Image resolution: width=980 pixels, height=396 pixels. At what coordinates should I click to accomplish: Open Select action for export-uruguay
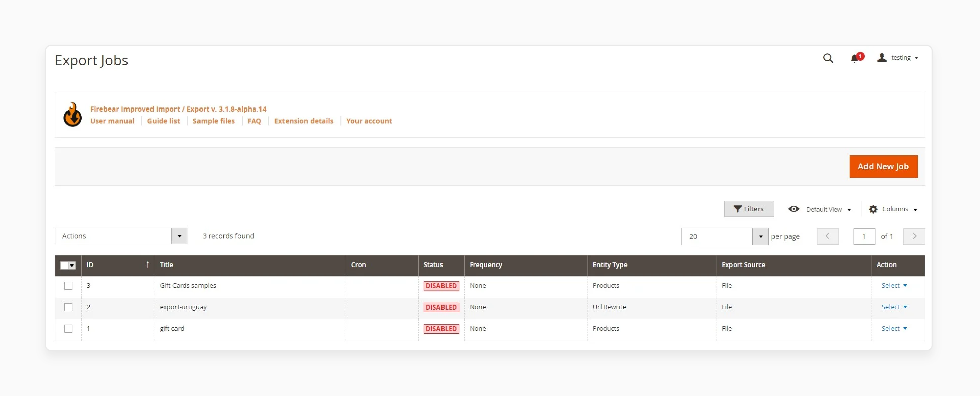(x=894, y=307)
